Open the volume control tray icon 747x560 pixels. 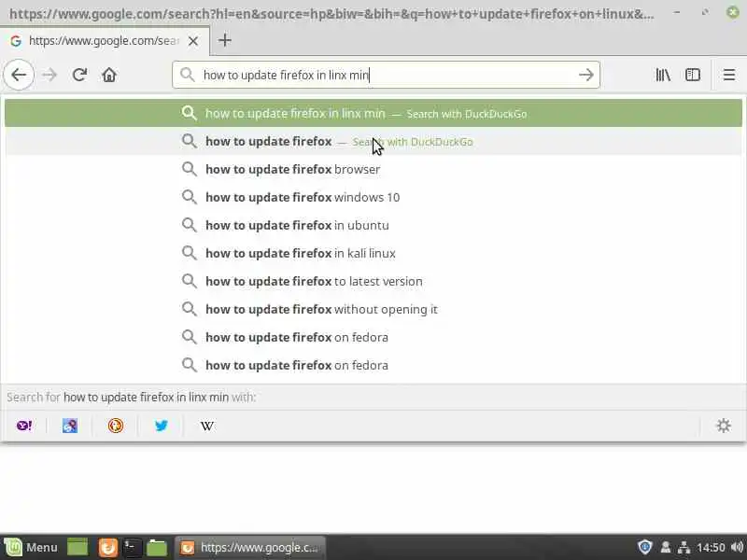click(x=736, y=547)
